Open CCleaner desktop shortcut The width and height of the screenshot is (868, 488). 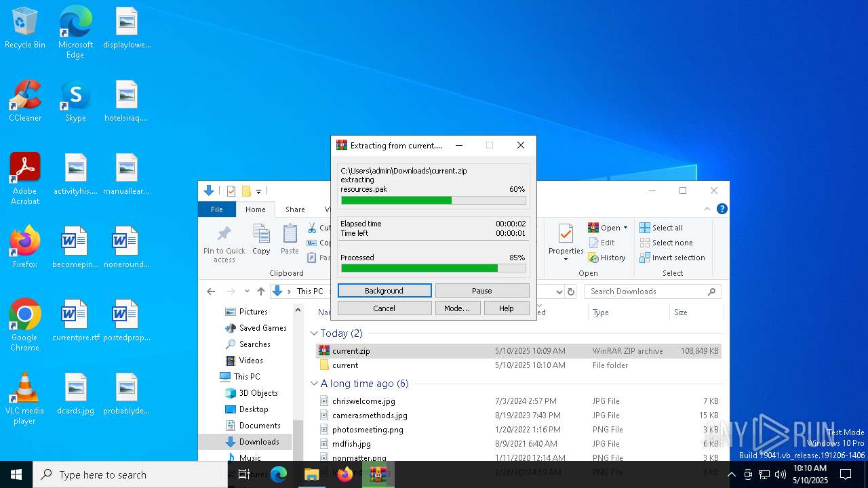tap(25, 102)
